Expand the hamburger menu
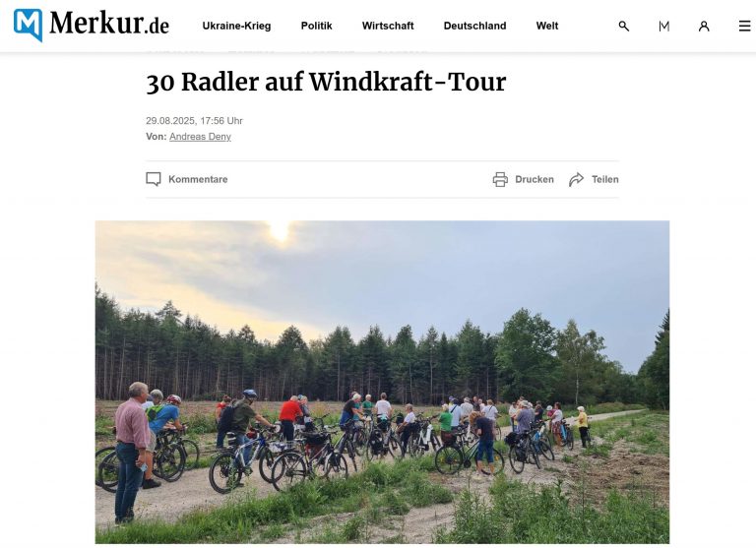Viewport: 756px width, 548px height. [x=745, y=26]
